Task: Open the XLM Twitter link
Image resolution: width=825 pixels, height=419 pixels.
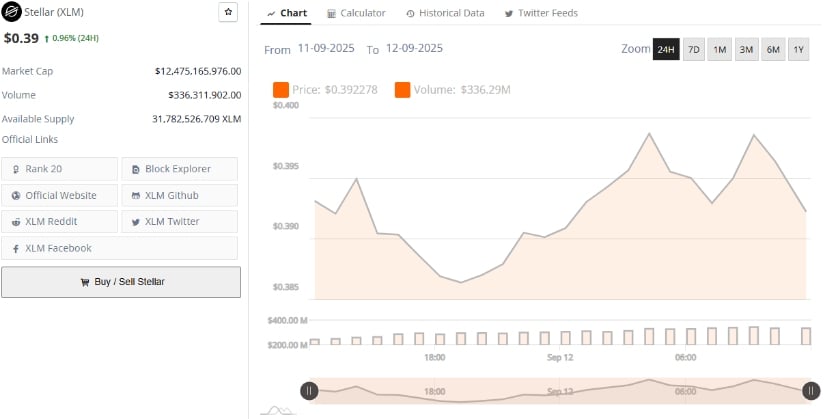Action: click(x=179, y=222)
